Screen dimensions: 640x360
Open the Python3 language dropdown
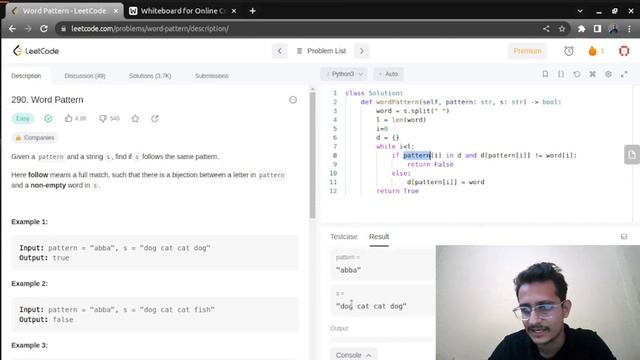pyautogui.click(x=344, y=74)
